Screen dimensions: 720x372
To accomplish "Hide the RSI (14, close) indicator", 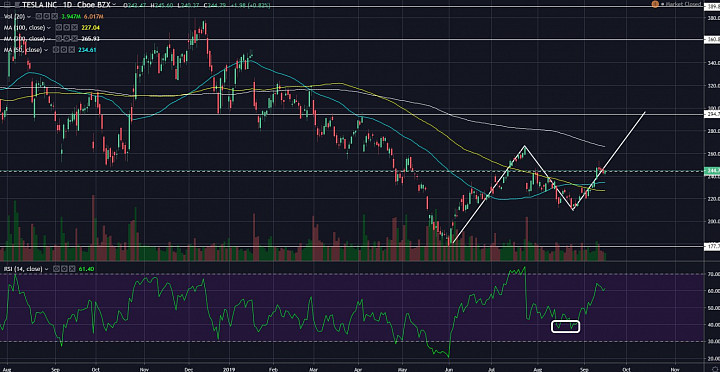I will click(56, 269).
